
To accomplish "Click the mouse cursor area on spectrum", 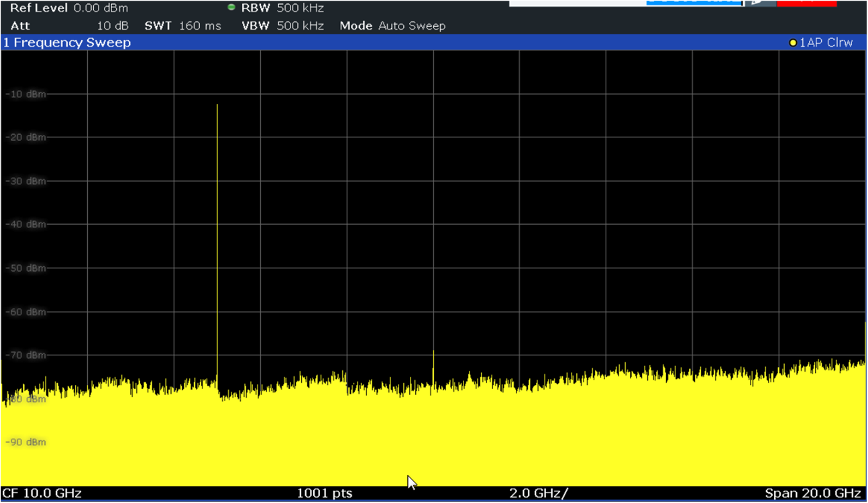I will coord(410,481).
